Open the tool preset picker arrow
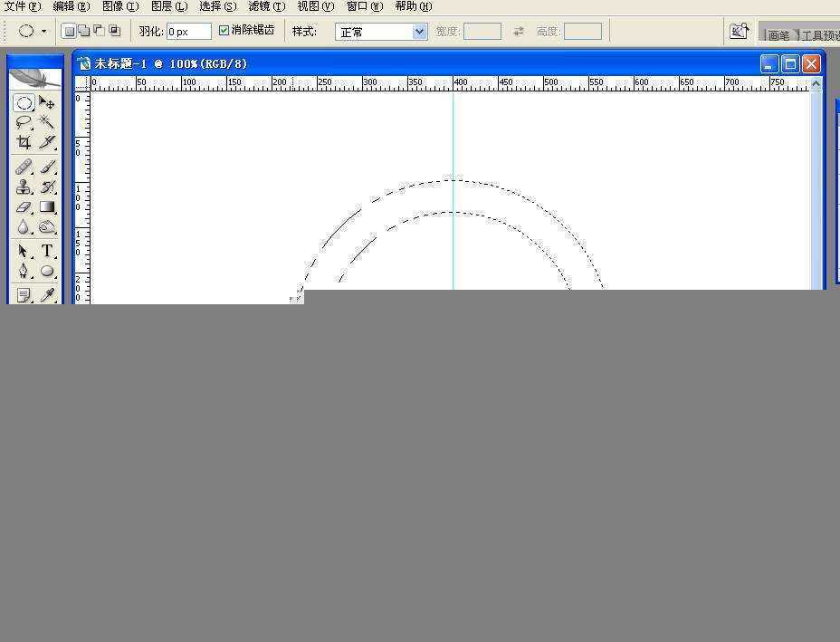840x642 pixels. coord(44,31)
